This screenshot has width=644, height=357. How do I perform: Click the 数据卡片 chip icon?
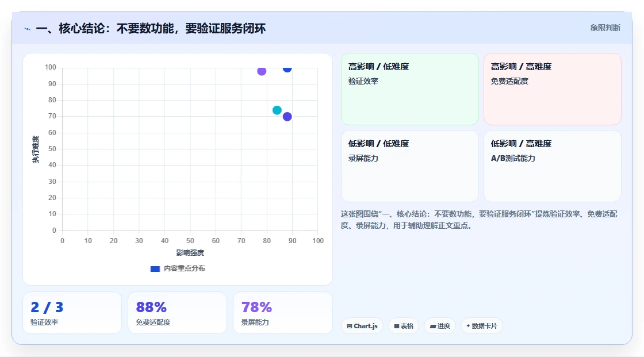pyautogui.click(x=468, y=326)
